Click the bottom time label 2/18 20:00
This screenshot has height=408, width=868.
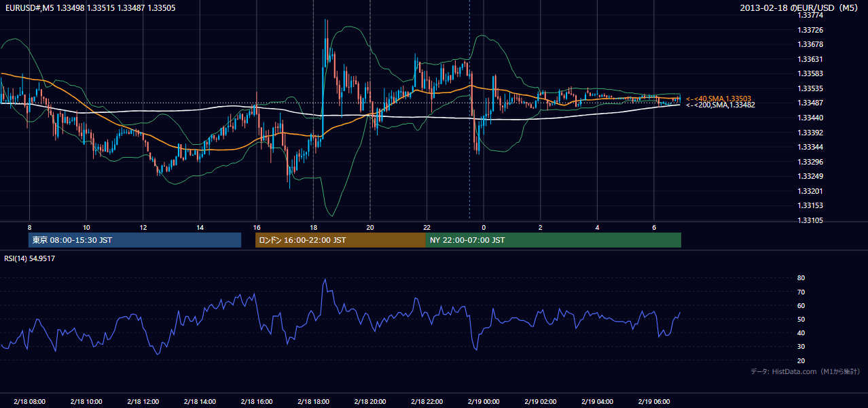[369, 402]
